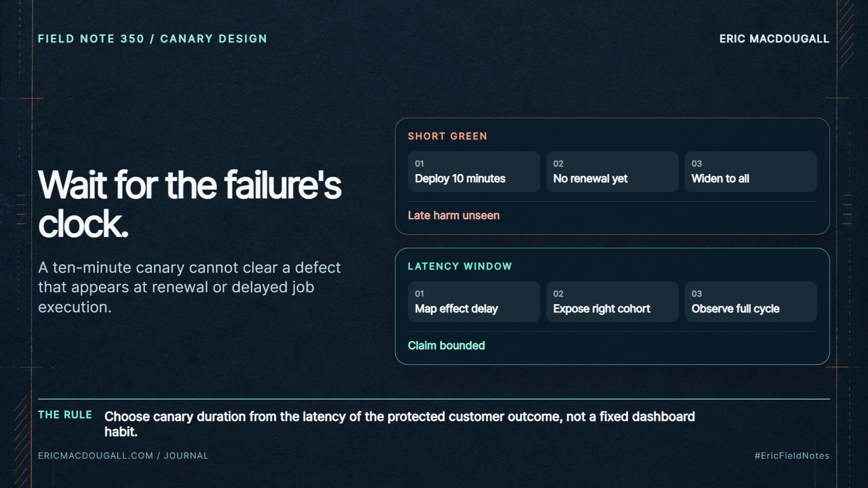Click the 'LATENCY WINDOW' panel heading

pyautogui.click(x=460, y=266)
